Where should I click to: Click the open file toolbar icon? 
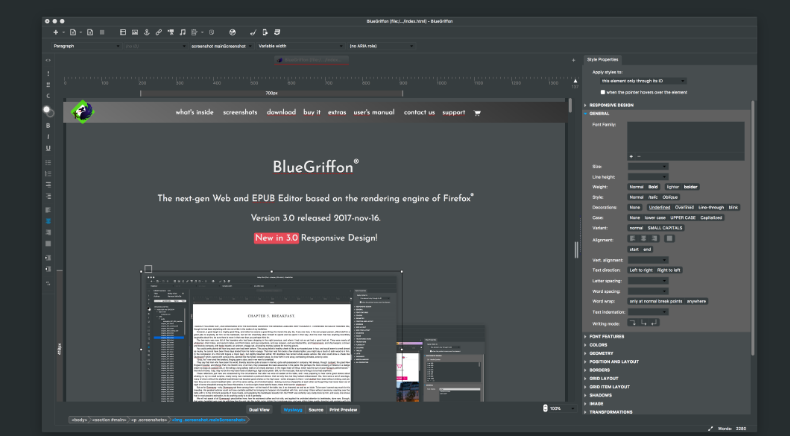[73, 32]
